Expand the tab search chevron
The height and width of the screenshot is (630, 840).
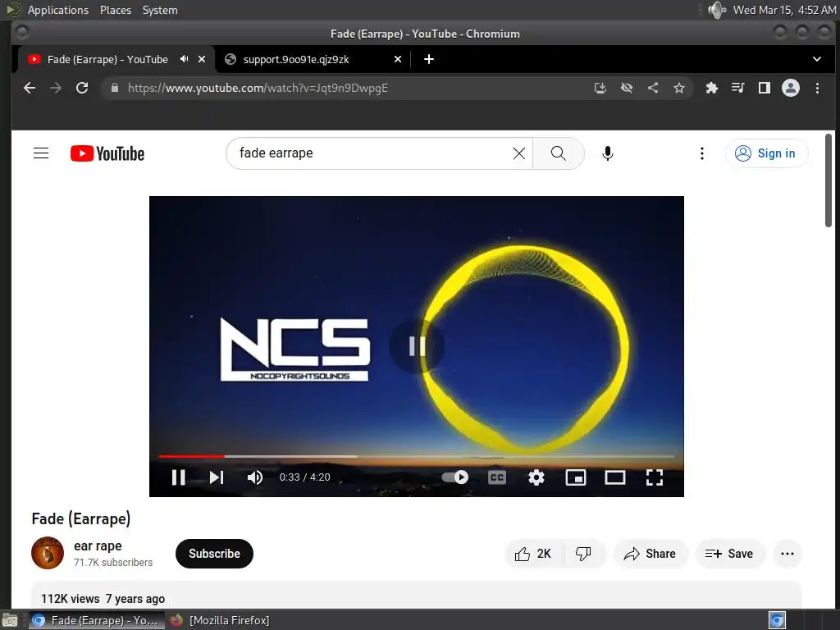[x=817, y=59]
